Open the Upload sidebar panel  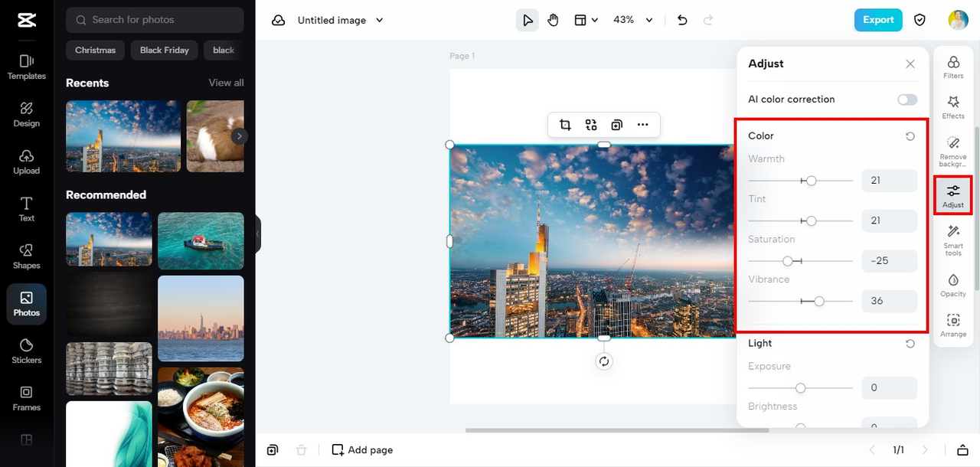26,162
